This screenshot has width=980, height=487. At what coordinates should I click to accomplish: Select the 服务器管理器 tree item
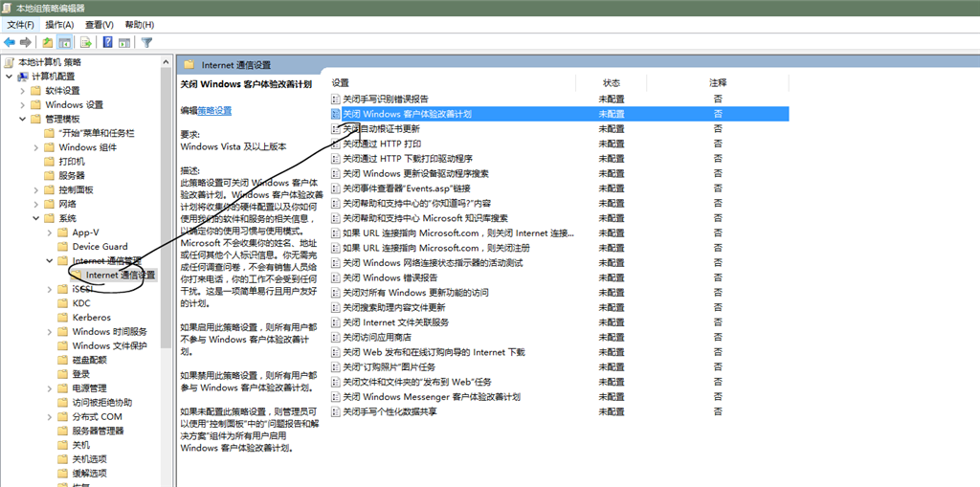(99, 431)
